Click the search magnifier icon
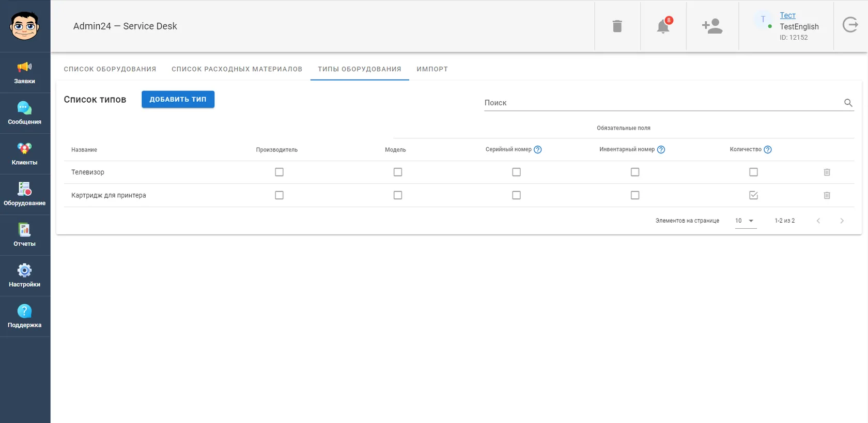 (x=848, y=103)
